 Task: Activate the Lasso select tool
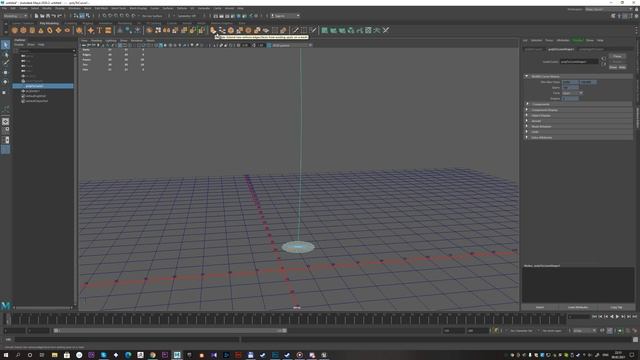tap(5, 54)
